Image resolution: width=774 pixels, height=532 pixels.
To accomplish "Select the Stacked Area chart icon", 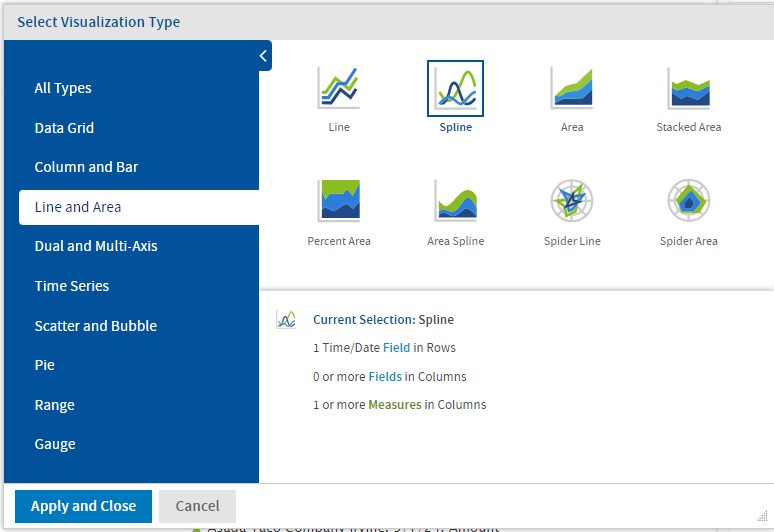I will click(x=689, y=88).
